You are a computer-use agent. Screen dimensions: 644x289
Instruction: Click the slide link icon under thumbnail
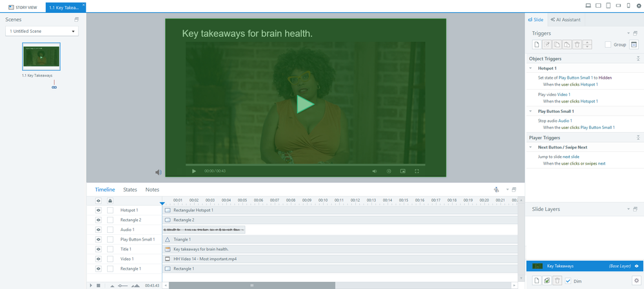[54, 87]
